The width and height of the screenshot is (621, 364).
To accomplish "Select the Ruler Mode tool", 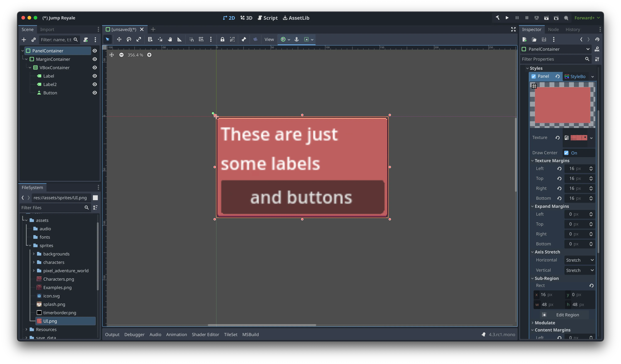I will click(180, 39).
